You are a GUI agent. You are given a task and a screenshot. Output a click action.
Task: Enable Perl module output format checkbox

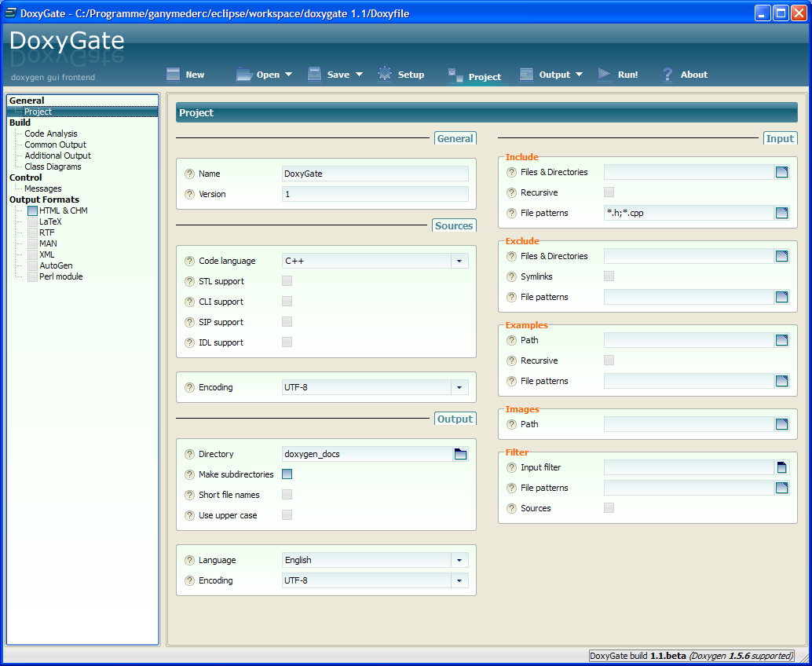tap(33, 276)
